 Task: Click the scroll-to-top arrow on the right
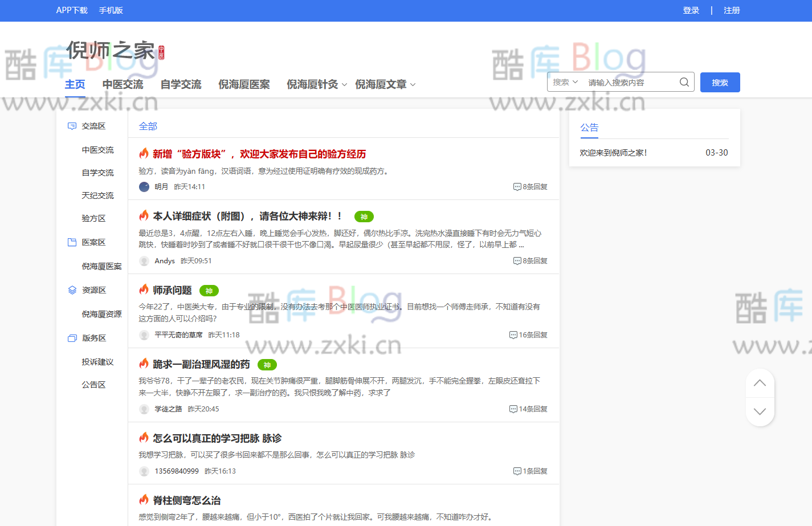(760, 384)
